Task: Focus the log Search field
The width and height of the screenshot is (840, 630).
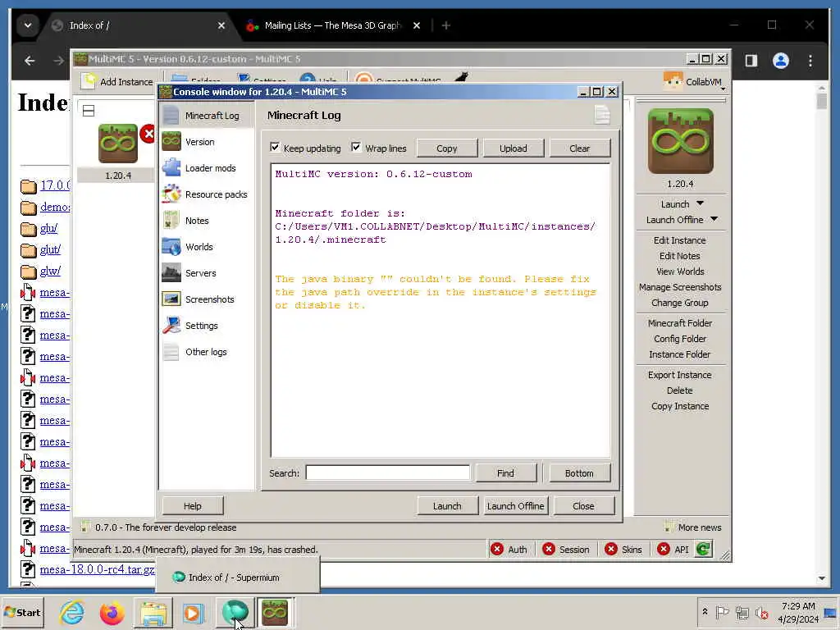Action: pos(387,473)
